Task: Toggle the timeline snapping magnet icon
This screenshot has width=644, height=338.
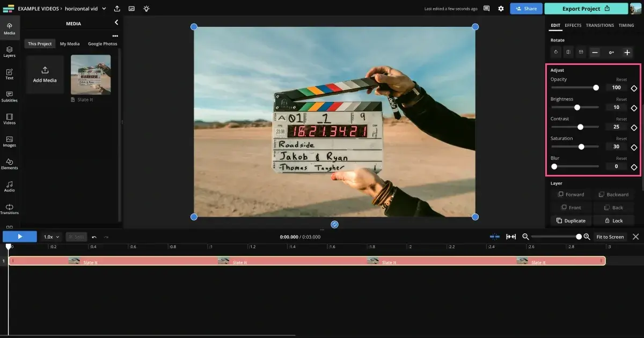Action: coord(494,236)
